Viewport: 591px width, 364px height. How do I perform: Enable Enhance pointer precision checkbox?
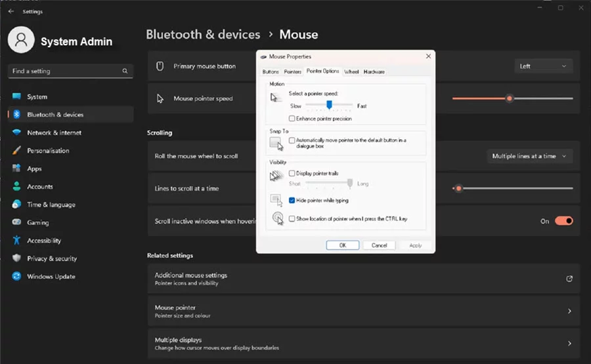(292, 119)
